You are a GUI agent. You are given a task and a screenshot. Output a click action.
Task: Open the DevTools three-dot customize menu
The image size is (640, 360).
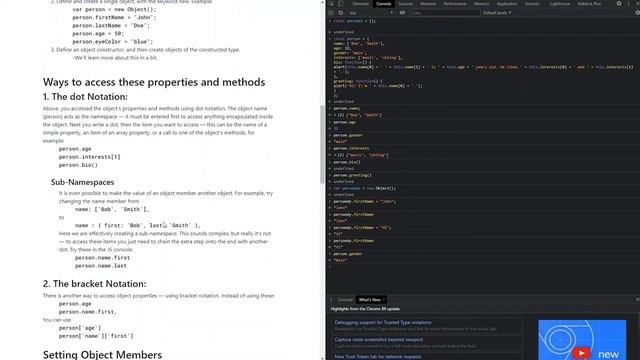pos(629,4)
